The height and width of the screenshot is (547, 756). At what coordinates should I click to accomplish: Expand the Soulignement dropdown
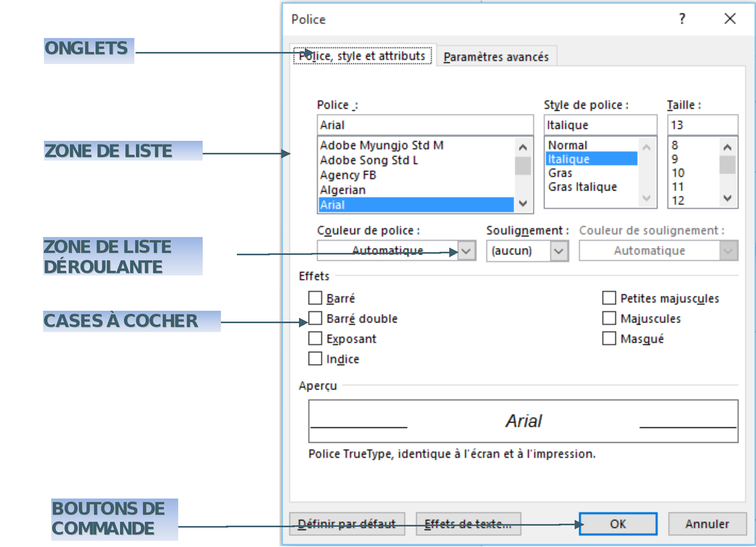coord(559,251)
